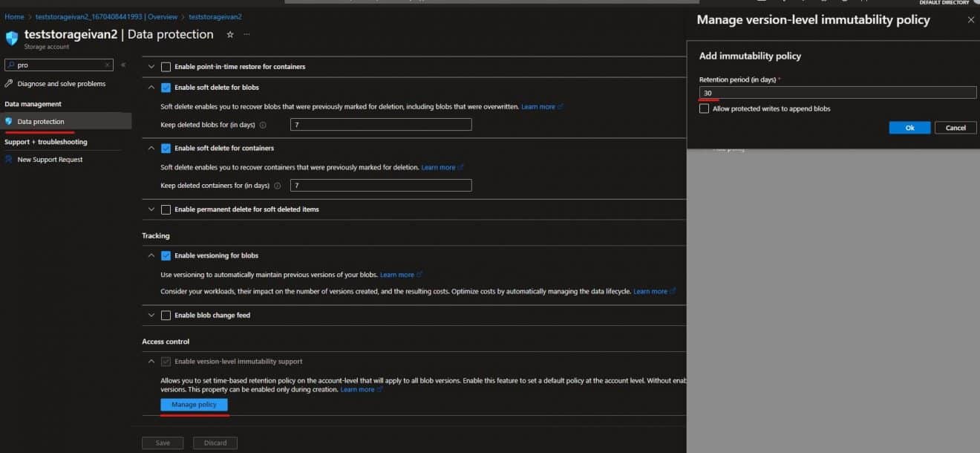Expand the Enable blob change feed section
Viewport: 980px width, 453px height.
[151, 314]
